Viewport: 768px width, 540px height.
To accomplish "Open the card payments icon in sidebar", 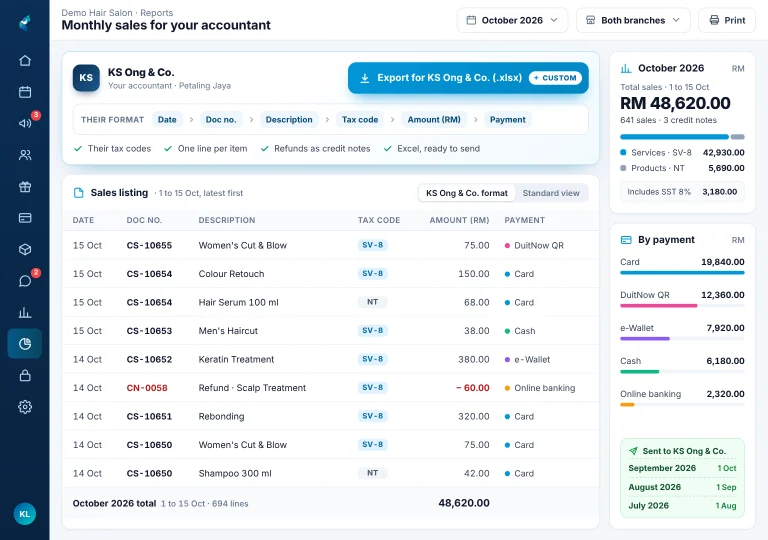I will click(25, 218).
